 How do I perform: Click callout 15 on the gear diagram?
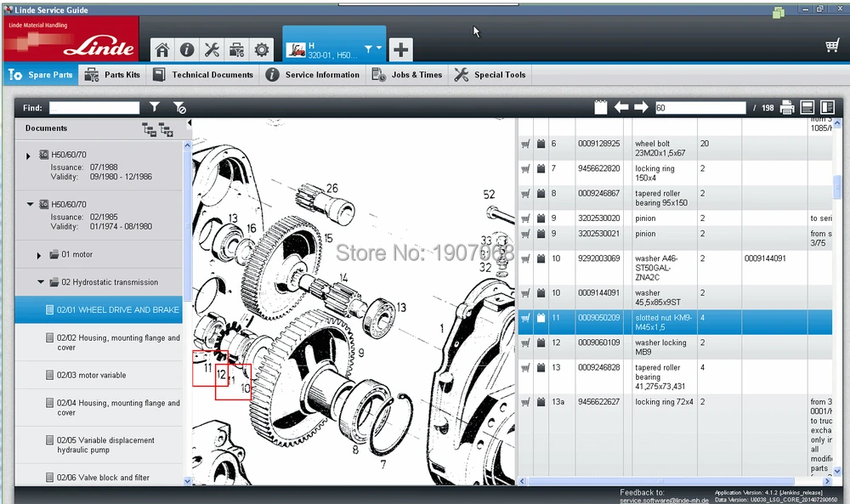(328, 239)
